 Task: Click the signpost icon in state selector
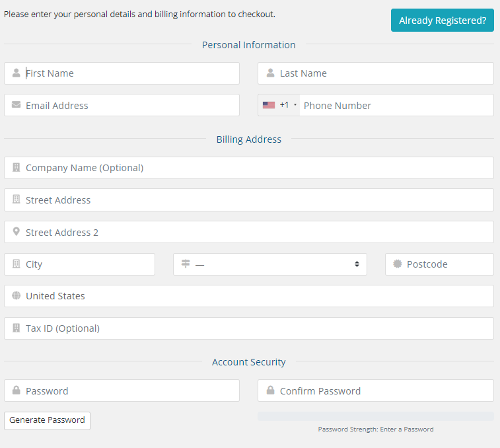(x=186, y=264)
